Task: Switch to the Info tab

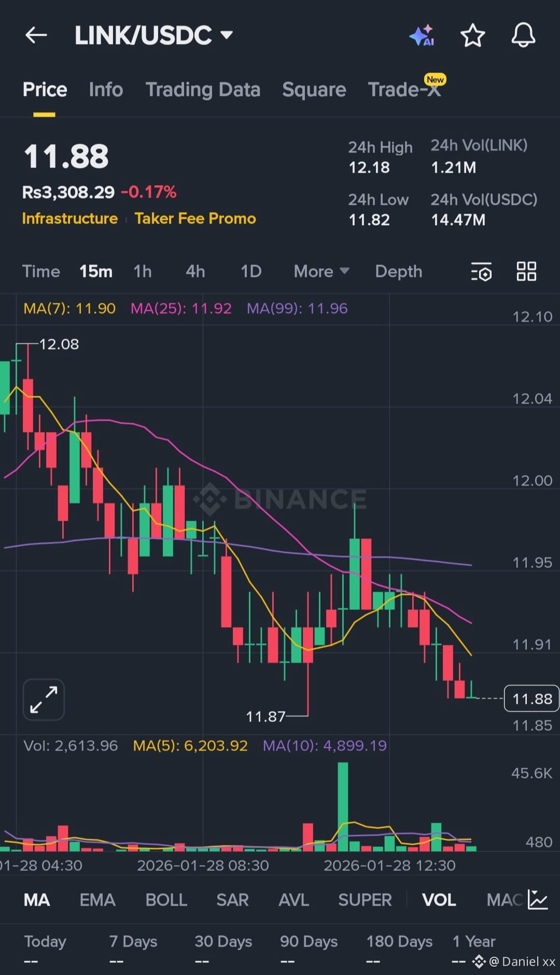Action: point(106,90)
